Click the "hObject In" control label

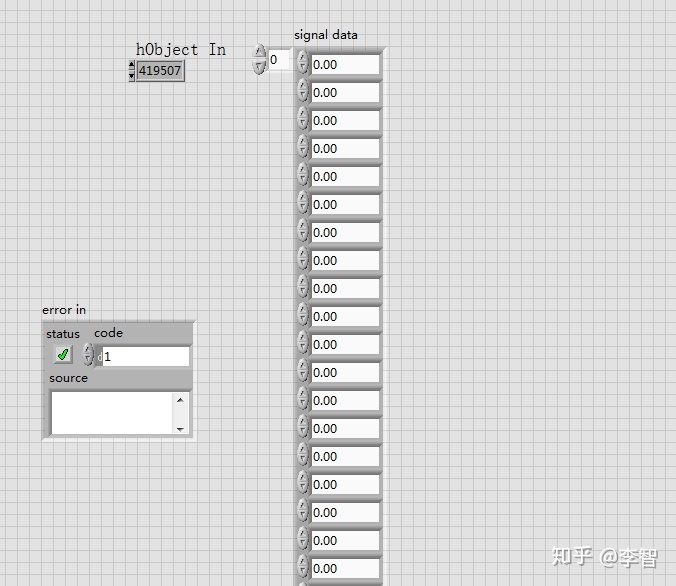click(x=181, y=50)
